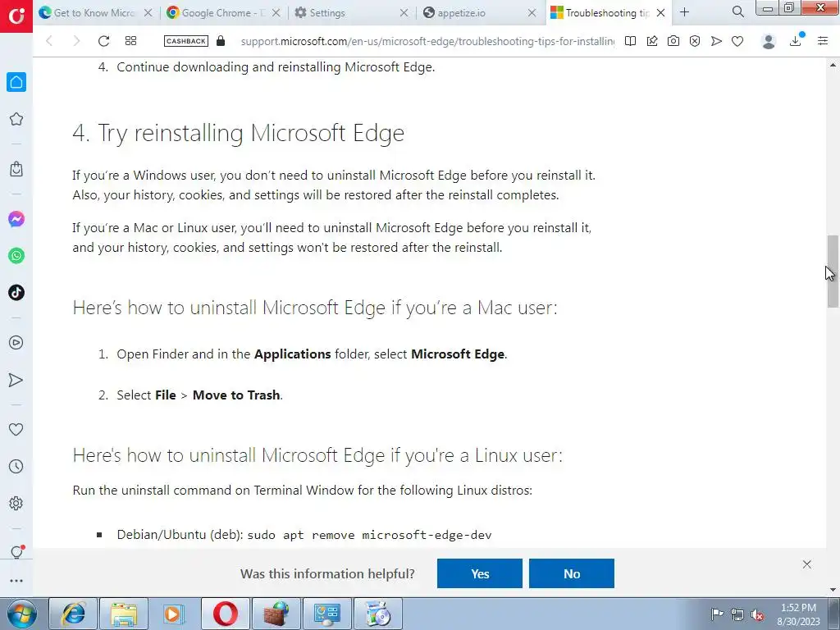Click the address bar URL field
The height and width of the screenshot is (630, 840).
pyautogui.click(x=427, y=41)
